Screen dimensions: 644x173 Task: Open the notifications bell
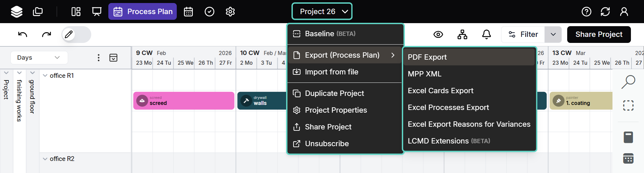coord(486,34)
